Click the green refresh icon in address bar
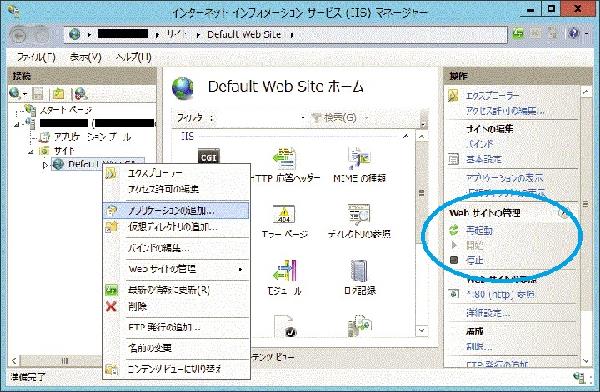600x392 pixels. [518, 34]
